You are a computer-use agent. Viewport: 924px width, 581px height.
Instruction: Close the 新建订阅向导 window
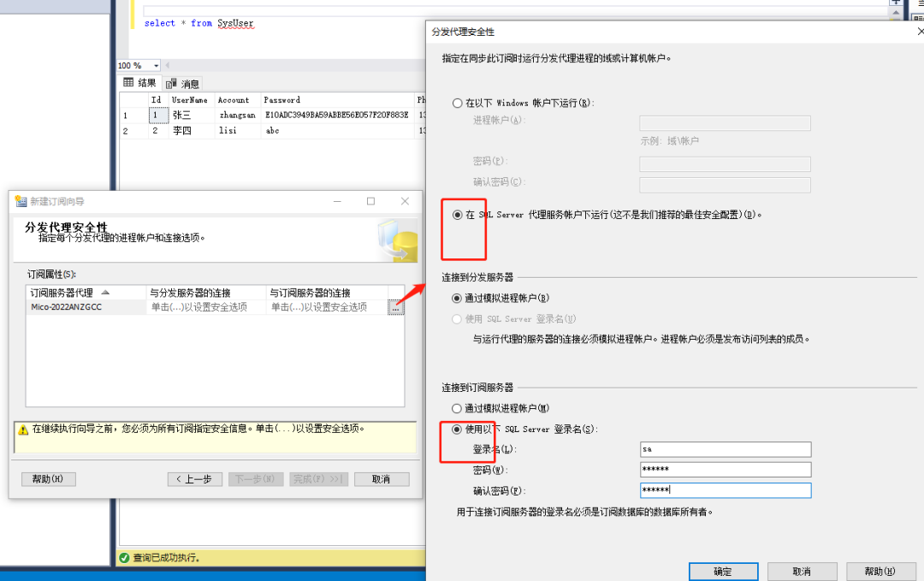[x=405, y=202]
